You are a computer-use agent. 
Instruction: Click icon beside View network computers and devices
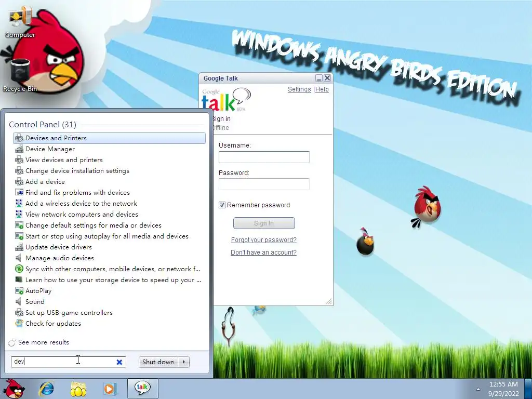tap(19, 214)
